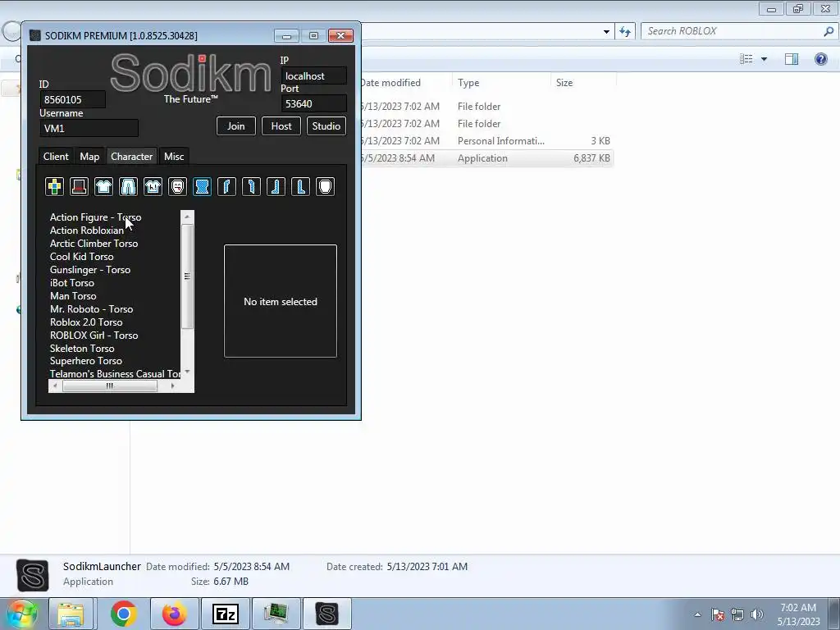Open the Pants category icon

coord(128,186)
